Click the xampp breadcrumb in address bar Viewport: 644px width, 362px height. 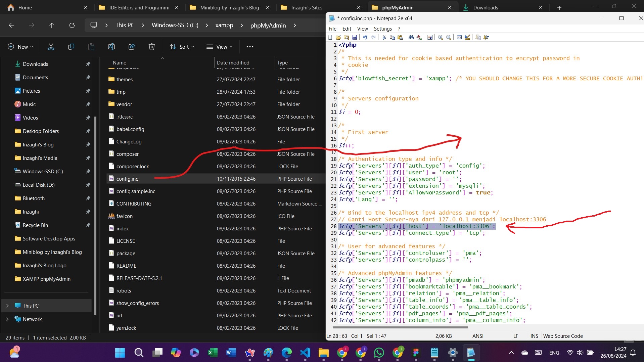coord(224,25)
